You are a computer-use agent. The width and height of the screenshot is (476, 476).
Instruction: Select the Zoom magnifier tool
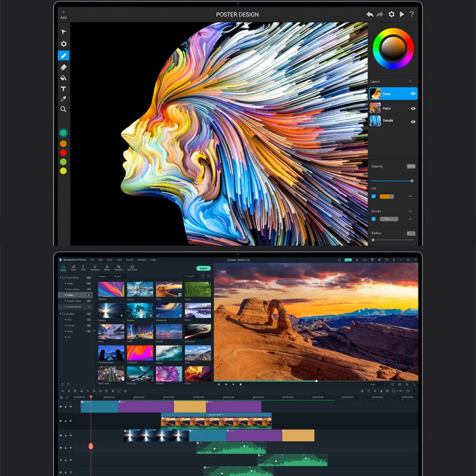tap(63, 109)
